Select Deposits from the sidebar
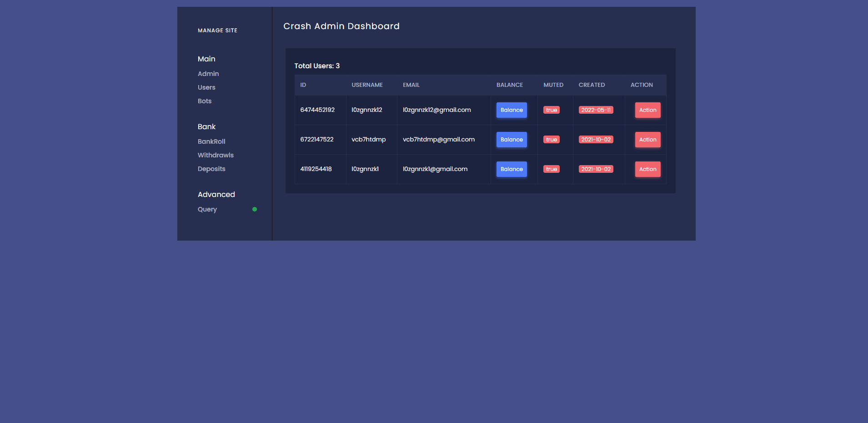The height and width of the screenshot is (423, 868). click(x=211, y=169)
